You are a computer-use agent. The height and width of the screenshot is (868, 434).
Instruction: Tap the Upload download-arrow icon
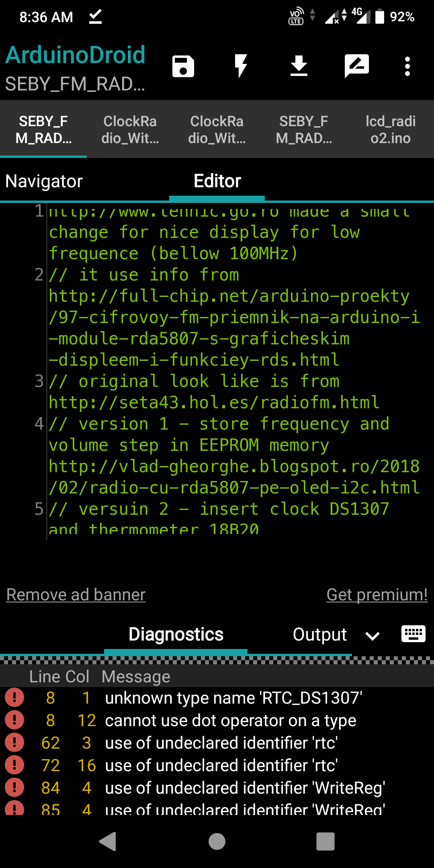coord(299,66)
